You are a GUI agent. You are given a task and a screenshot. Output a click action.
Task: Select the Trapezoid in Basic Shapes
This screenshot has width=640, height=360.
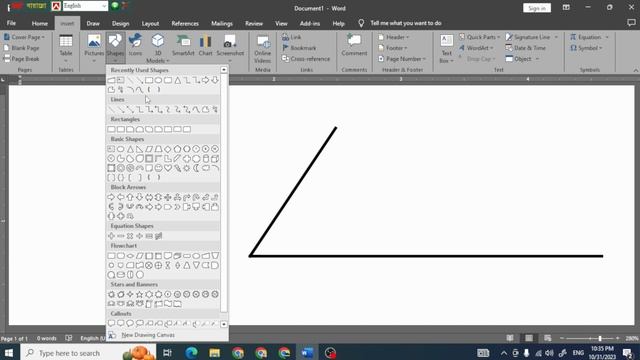(158, 149)
